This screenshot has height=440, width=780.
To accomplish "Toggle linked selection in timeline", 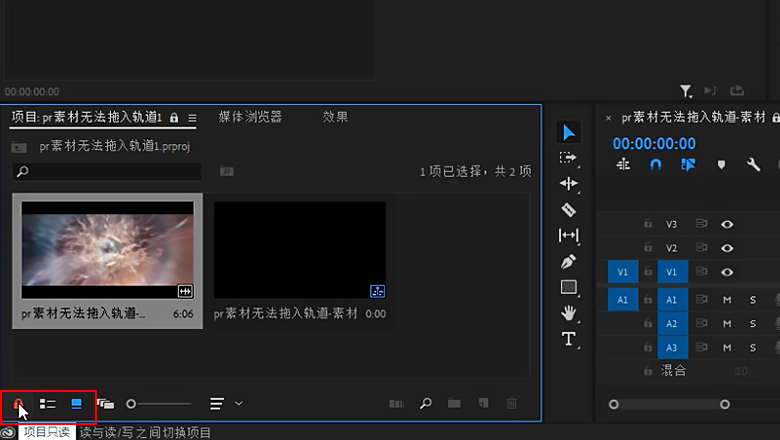I will (688, 165).
